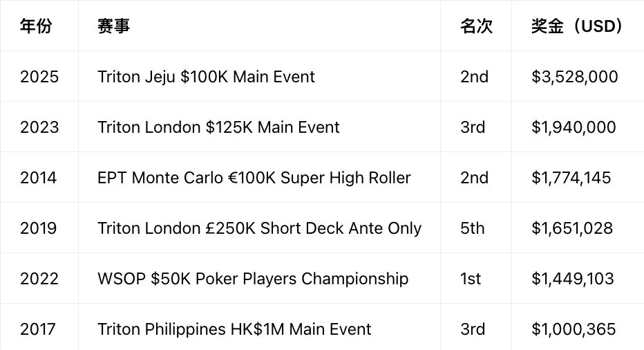
Task: Select Triton London £250K Short Deck Ante Only
Action: [260, 228]
